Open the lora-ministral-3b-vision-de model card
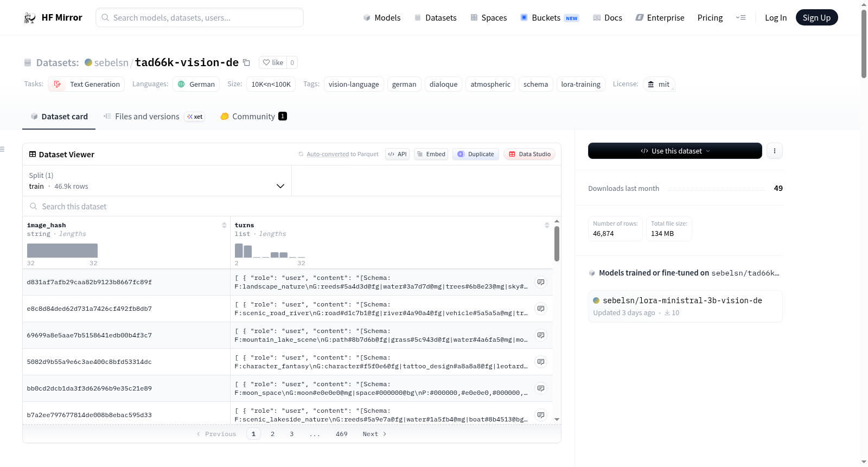The image size is (868, 467). [x=685, y=306]
